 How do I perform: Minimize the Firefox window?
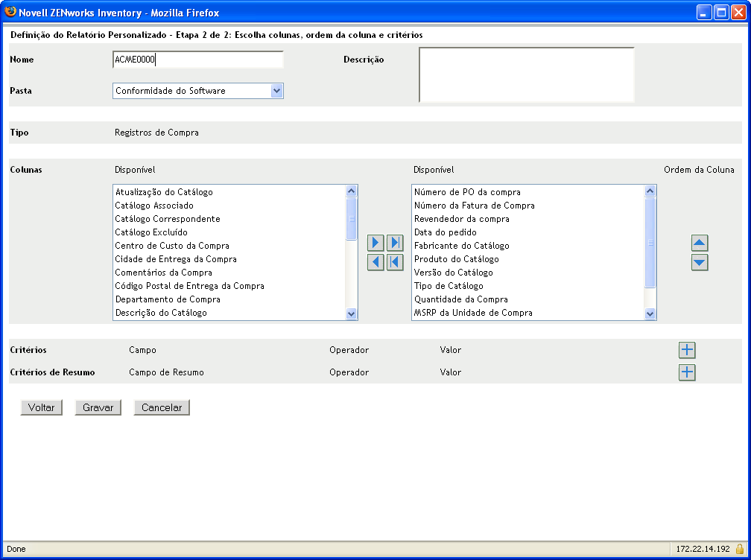[703, 13]
